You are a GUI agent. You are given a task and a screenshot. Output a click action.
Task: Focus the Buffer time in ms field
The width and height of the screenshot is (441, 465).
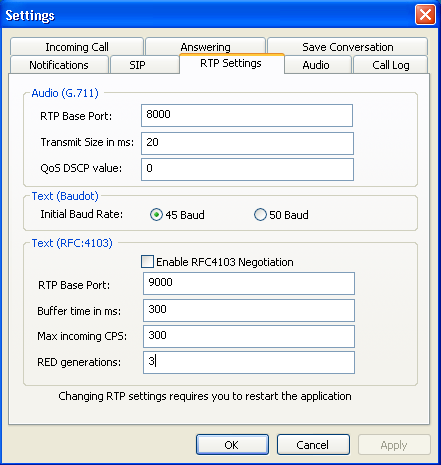point(249,310)
